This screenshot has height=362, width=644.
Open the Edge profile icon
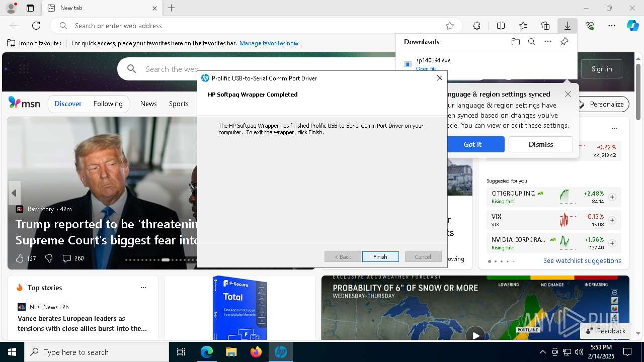[x=11, y=8]
